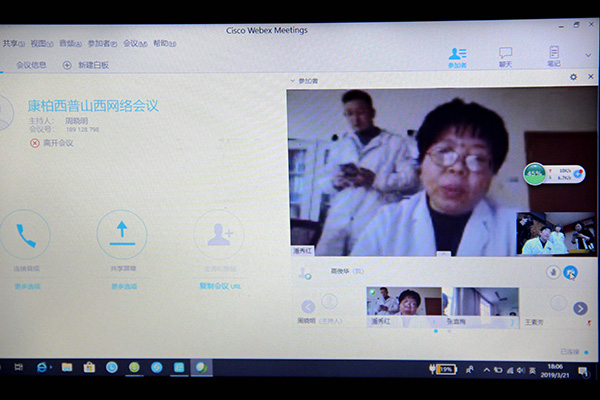Open the 共享 menu
This screenshot has width=600, height=400.
click(11, 43)
